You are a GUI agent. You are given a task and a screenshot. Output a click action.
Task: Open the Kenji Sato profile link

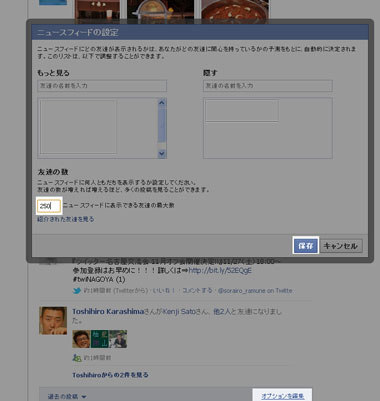pos(180,312)
